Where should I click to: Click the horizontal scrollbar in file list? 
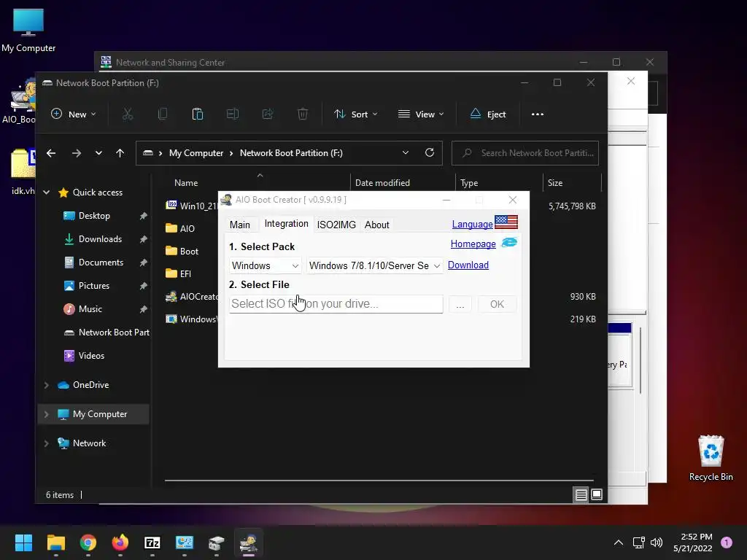tap(379, 481)
